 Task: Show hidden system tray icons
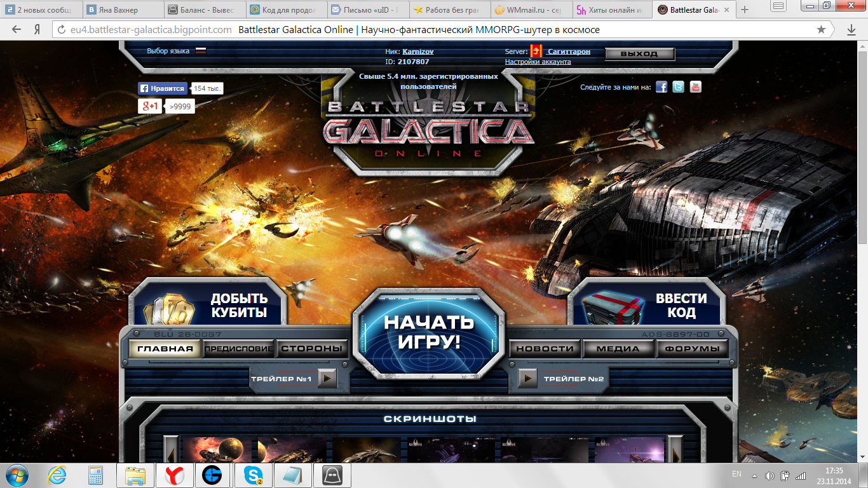754,475
